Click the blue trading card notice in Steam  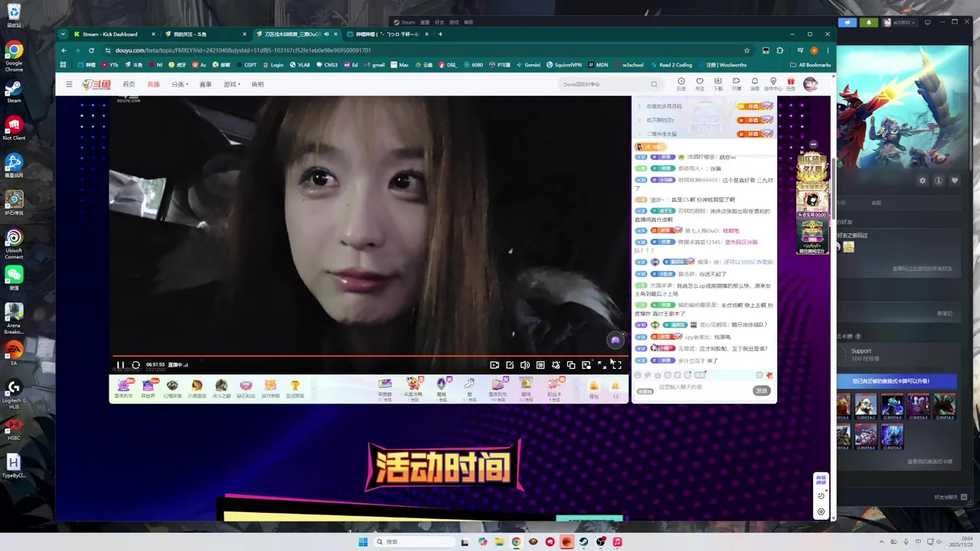tap(896, 380)
